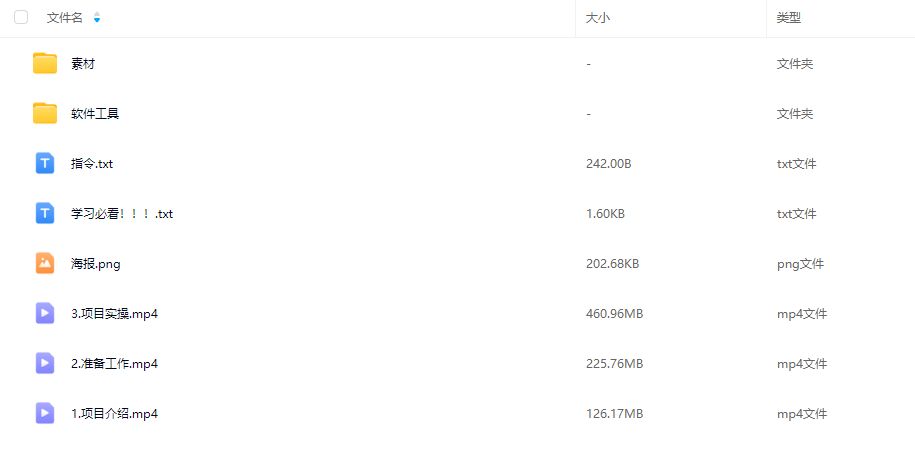
Task: Open the 素材 folder name link
Action: (83, 64)
